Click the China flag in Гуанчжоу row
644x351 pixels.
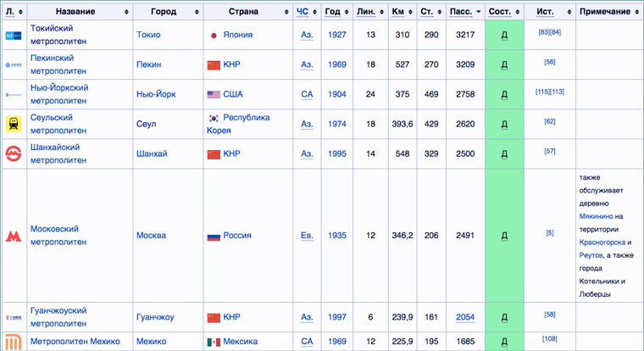(x=214, y=318)
